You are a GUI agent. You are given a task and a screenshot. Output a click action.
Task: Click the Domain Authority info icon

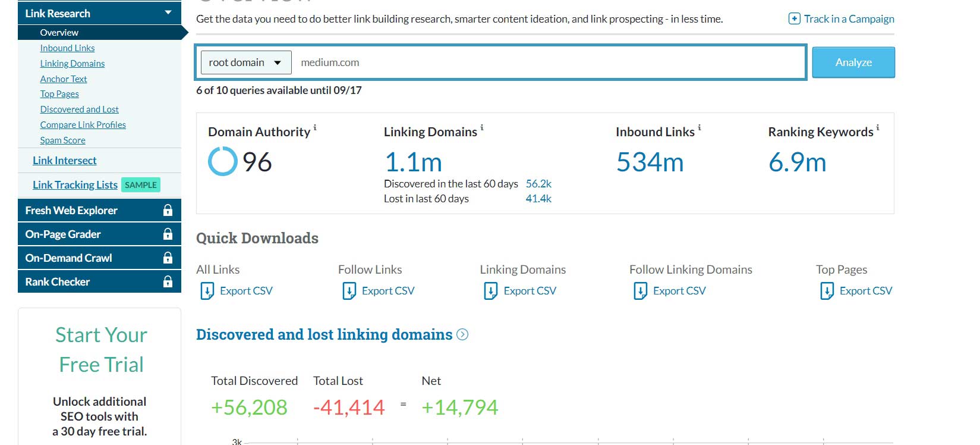click(315, 127)
